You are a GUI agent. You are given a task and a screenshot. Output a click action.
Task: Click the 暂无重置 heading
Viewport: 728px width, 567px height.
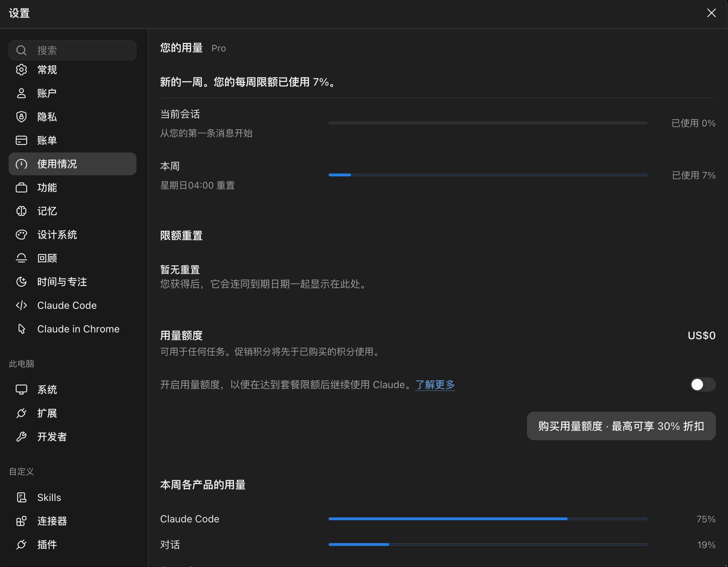(x=180, y=270)
